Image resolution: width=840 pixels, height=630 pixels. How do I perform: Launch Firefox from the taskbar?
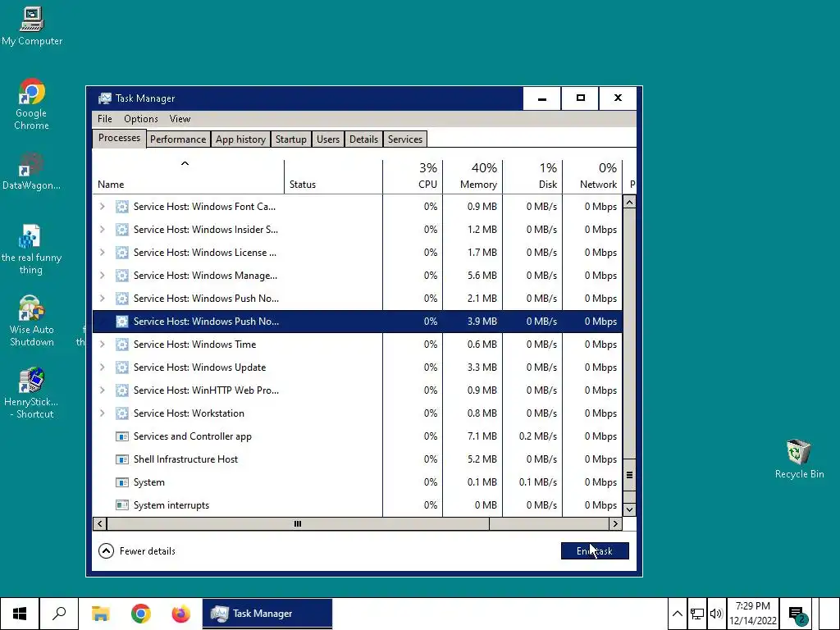[x=181, y=614]
